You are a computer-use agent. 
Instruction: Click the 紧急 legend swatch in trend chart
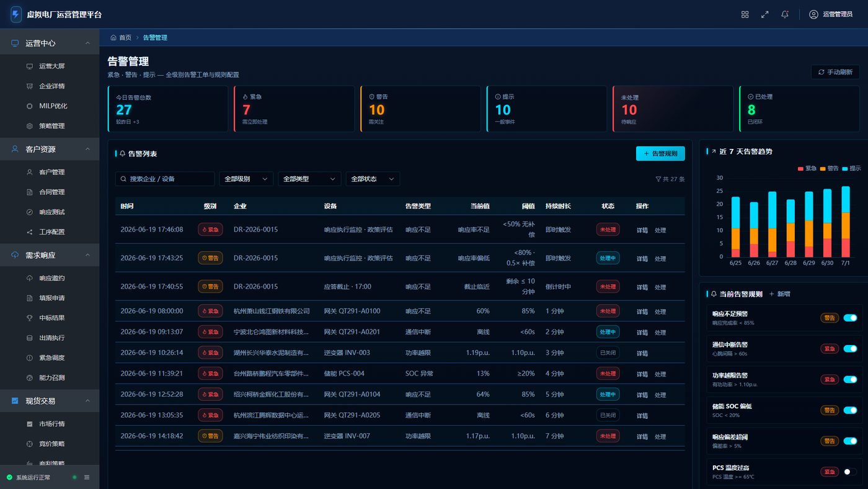tap(800, 169)
